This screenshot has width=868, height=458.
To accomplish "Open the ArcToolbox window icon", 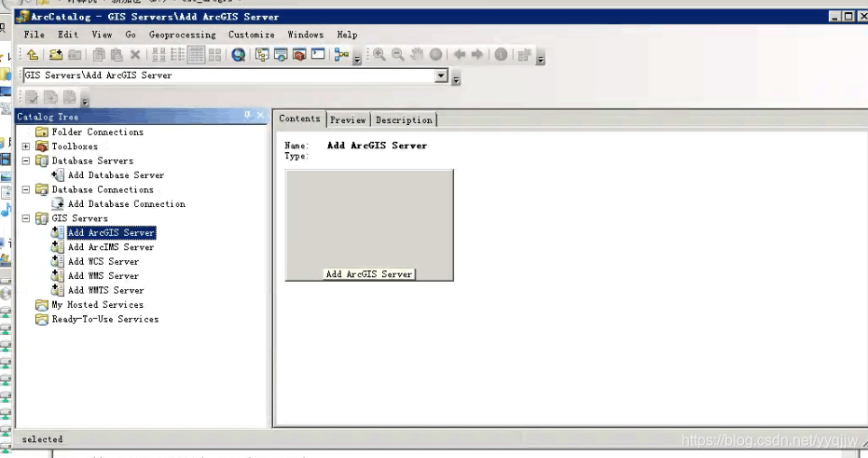I will (x=299, y=54).
